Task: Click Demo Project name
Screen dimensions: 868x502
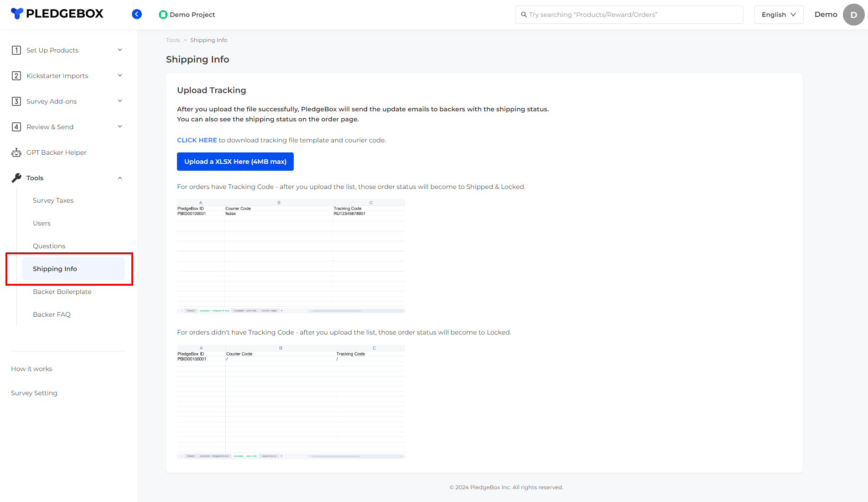Action: point(192,15)
